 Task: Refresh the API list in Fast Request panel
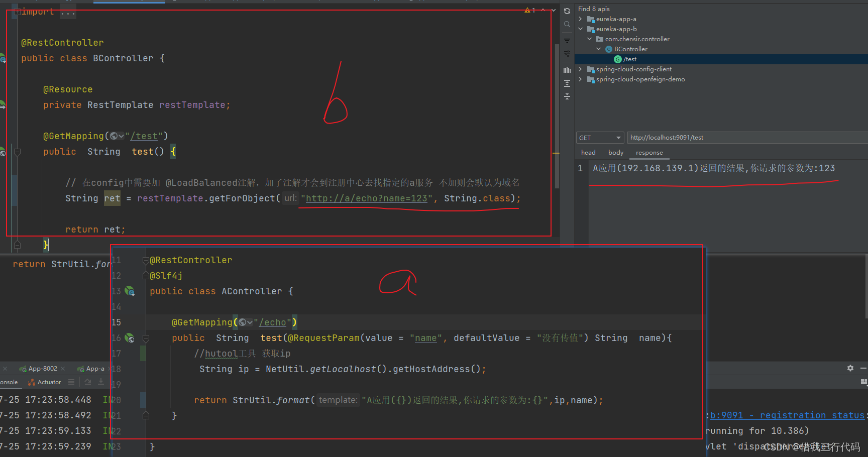click(x=567, y=11)
